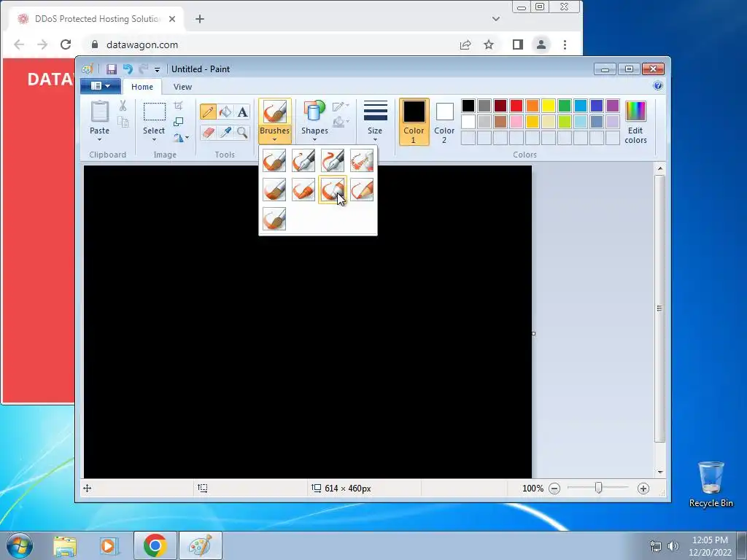
Task: Open Windows Media Player from taskbar
Action: coord(109,545)
